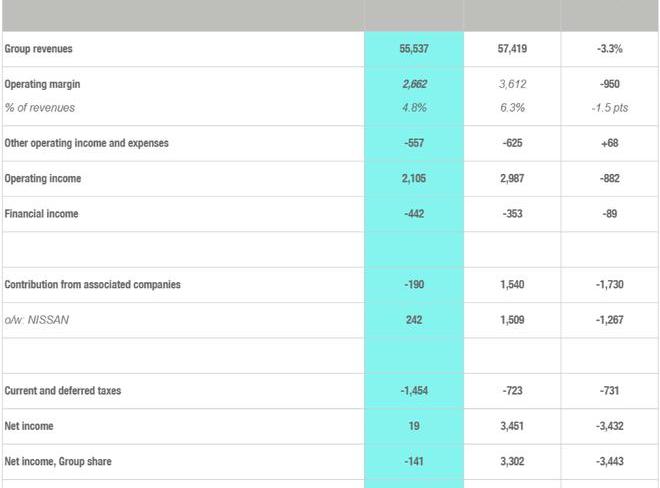660x488 pixels.
Task: Click the -1.5 pts change value
Action: (x=610, y=108)
